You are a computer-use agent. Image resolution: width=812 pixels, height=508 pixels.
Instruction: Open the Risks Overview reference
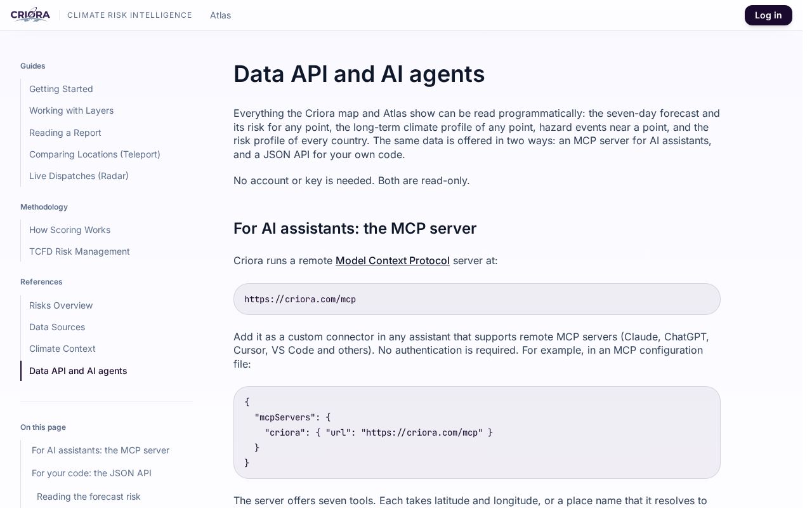[x=61, y=305]
